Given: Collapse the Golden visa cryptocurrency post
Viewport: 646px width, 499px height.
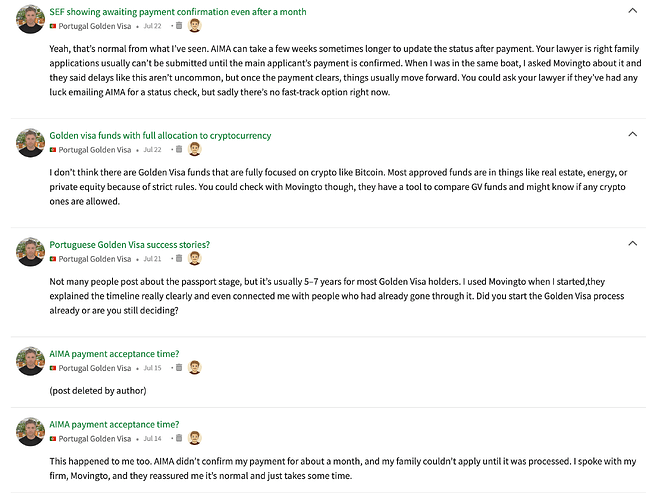Looking at the screenshot, I should point(631,135).
